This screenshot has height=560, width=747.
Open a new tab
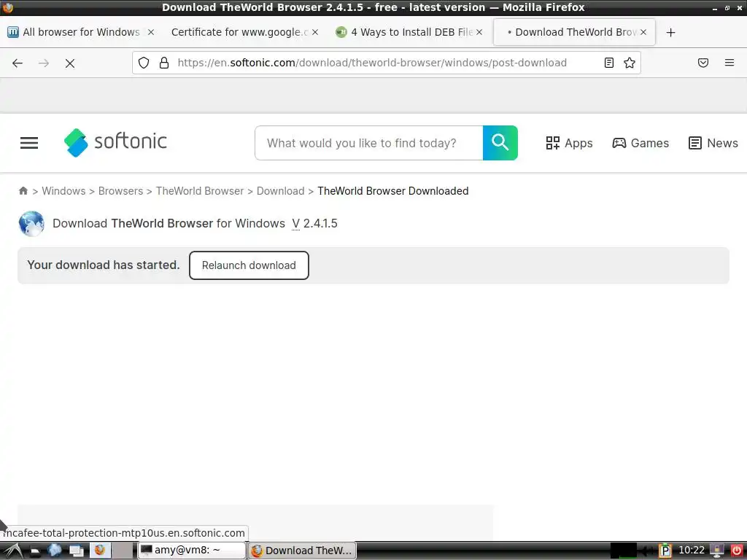(671, 32)
